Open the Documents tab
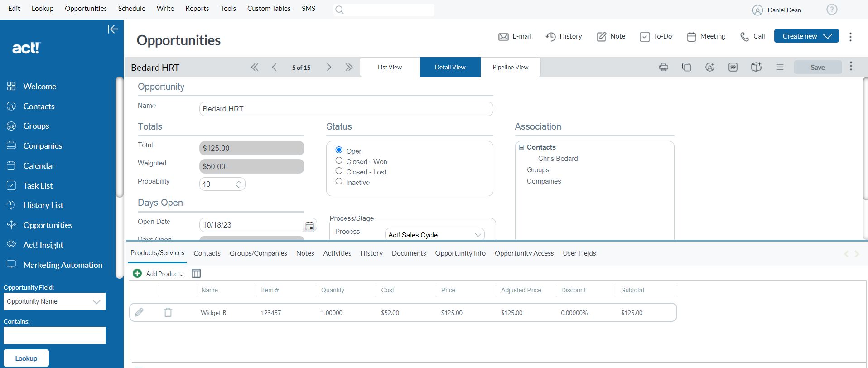The width and height of the screenshot is (868, 368). 409,253
